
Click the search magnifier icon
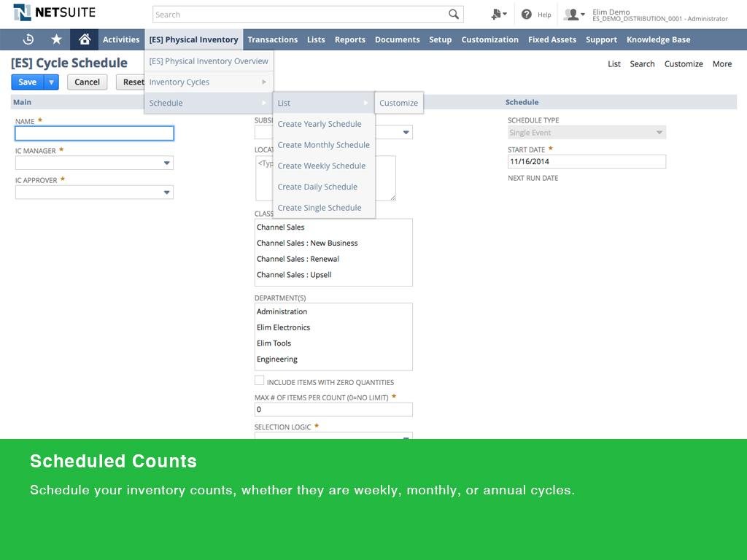pyautogui.click(x=454, y=15)
